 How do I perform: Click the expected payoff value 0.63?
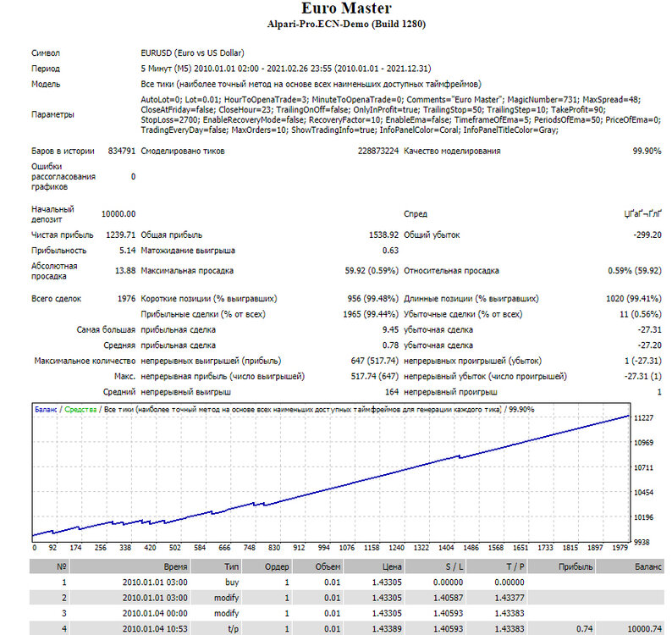[x=390, y=251]
